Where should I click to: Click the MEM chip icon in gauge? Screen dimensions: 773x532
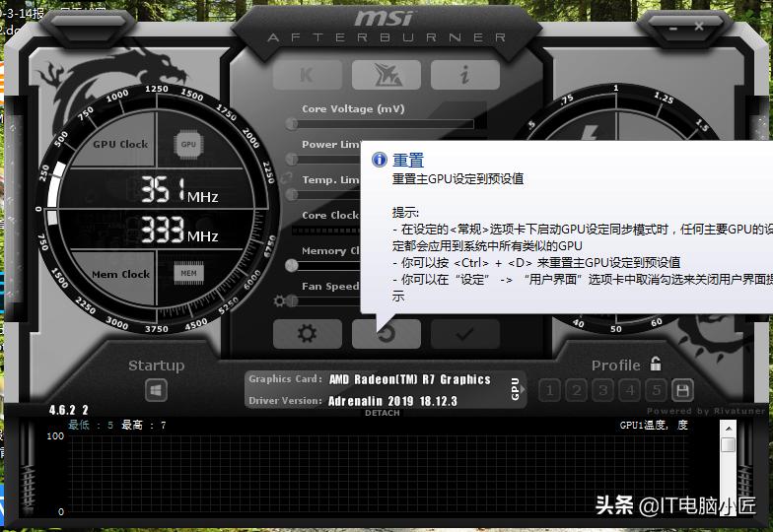point(188,274)
